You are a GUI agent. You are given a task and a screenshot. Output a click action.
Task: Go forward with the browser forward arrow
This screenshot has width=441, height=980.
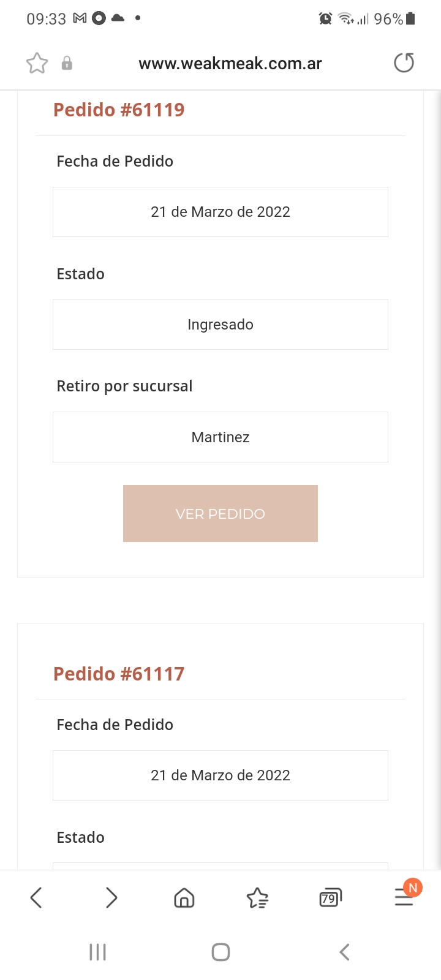tap(111, 898)
